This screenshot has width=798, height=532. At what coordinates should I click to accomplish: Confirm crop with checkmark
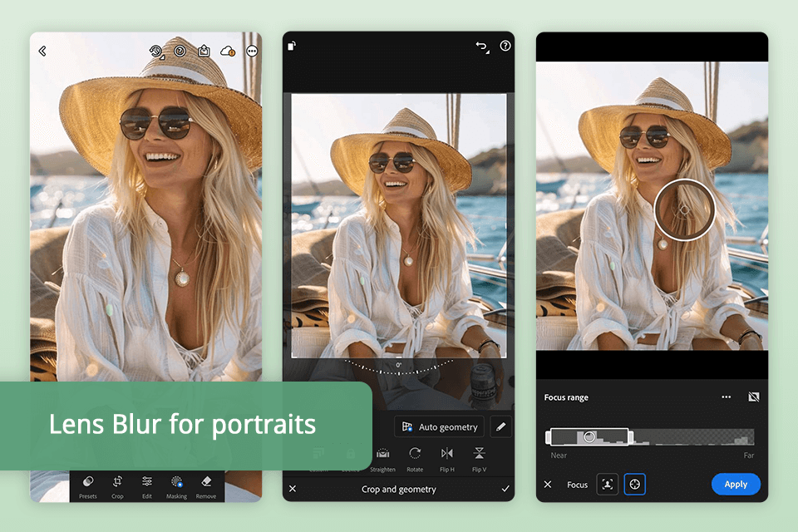[x=505, y=489]
